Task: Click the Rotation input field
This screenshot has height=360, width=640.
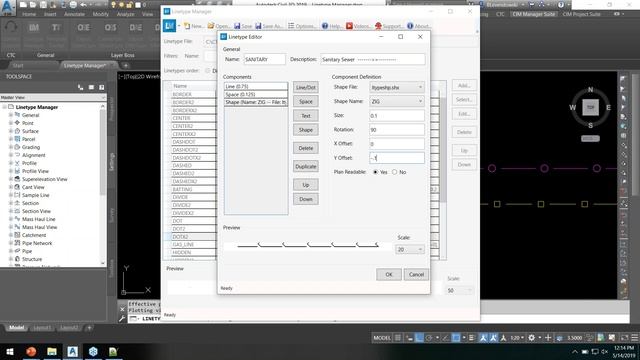Action: [x=397, y=130]
